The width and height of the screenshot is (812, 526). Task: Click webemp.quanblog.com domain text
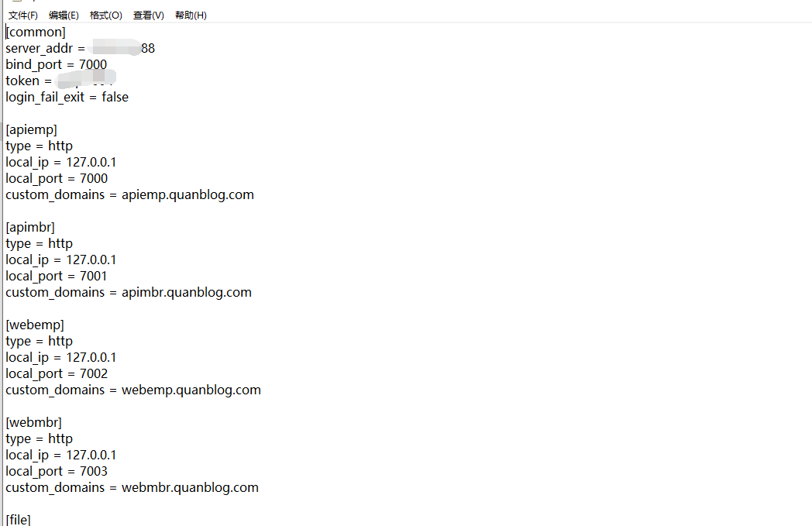[191, 390]
